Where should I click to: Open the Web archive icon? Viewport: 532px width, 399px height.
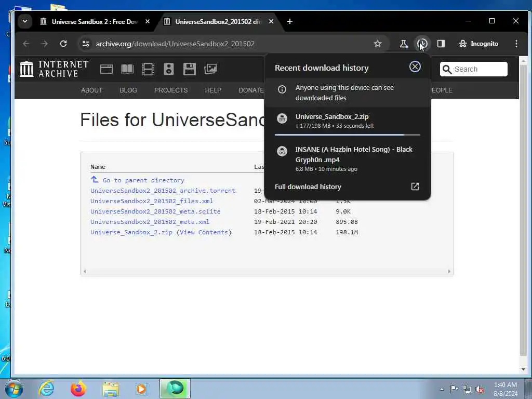tap(107, 69)
